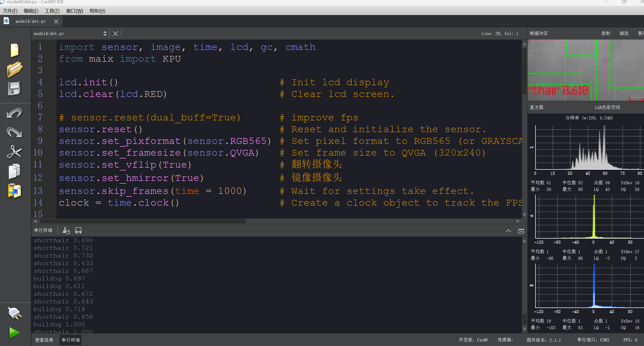Click the Paste clipboard icon
This screenshot has width=644, height=346.
15,191
